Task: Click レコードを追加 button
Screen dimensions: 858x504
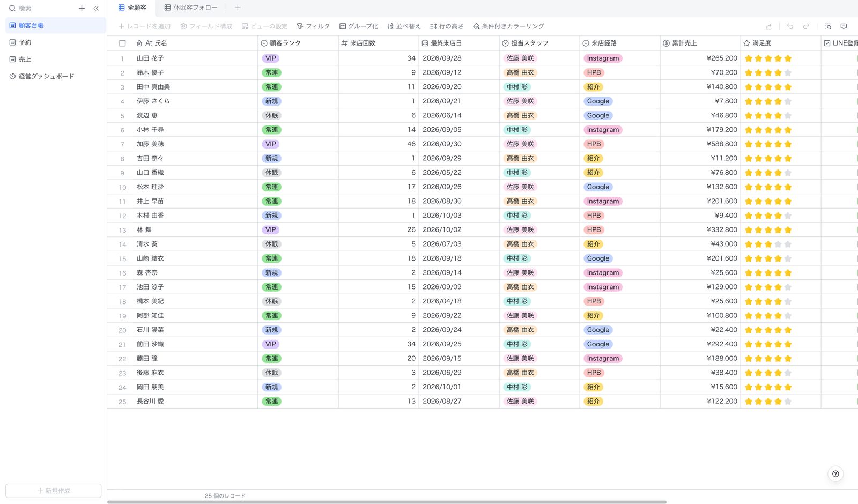Action: tap(144, 26)
